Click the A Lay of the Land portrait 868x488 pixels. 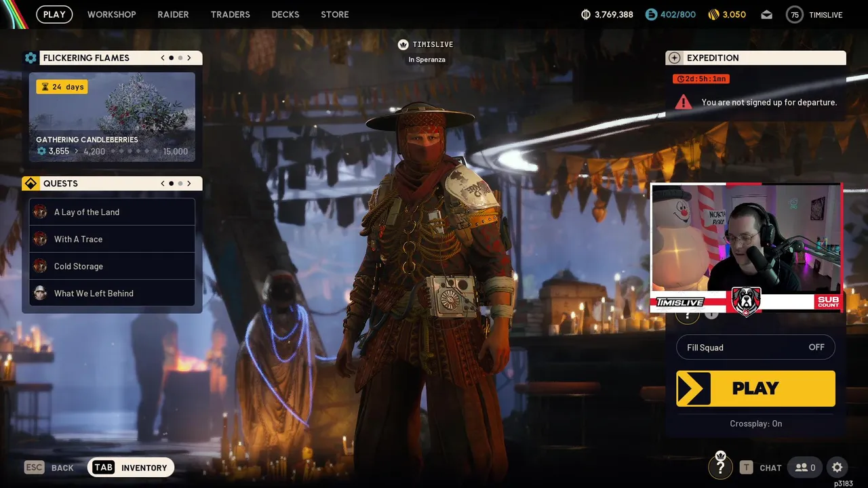click(40, 211)
